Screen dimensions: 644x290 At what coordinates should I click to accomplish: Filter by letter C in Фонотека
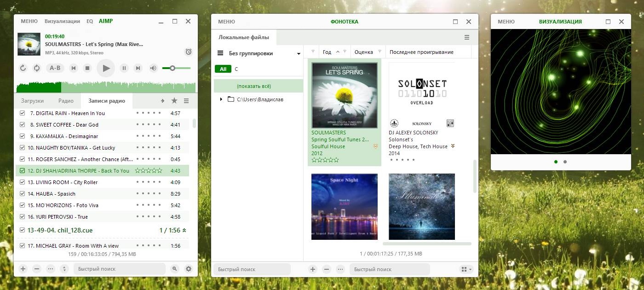pos(236,69)
